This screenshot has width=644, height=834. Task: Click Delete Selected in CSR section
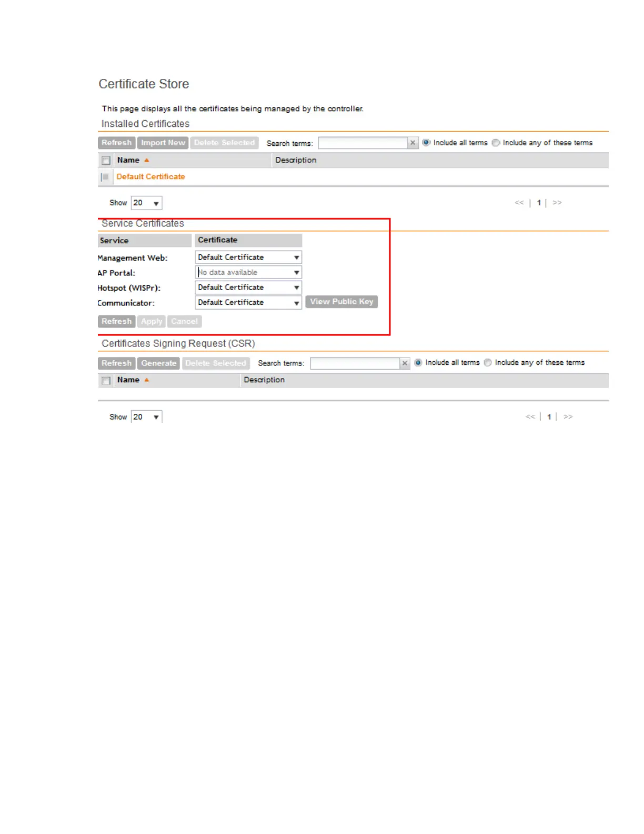(216, 363)
